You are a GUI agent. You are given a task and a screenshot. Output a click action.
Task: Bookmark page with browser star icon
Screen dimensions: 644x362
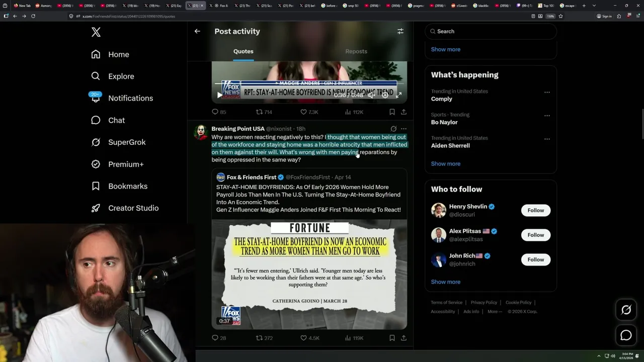tap(560, 16)
